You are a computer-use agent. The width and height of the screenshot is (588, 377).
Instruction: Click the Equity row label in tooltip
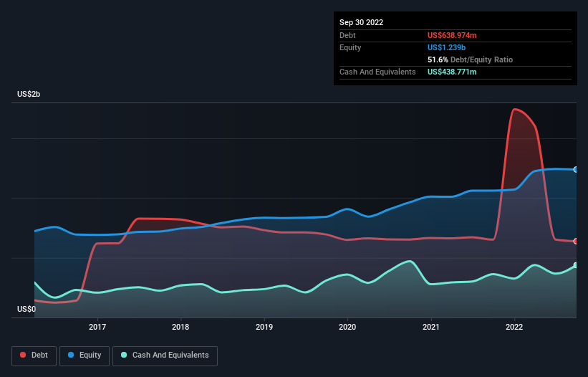point(350,47)
